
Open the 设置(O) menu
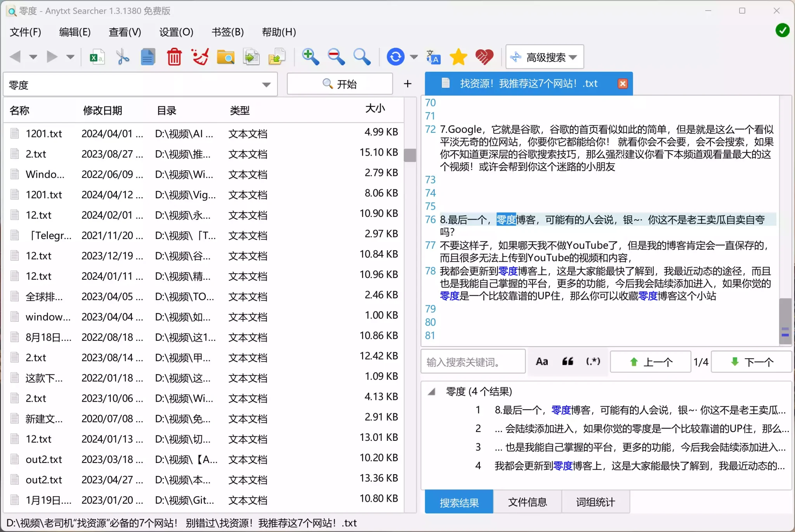click(x=176, y=32)
